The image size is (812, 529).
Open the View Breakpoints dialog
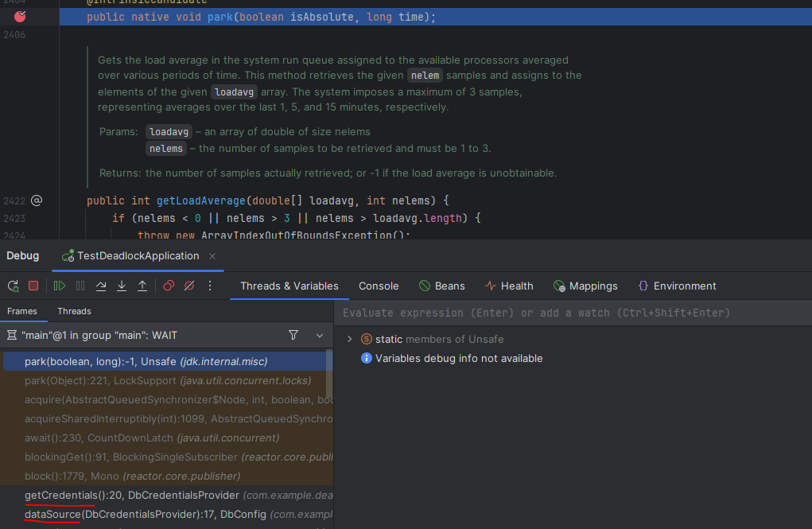169,286
